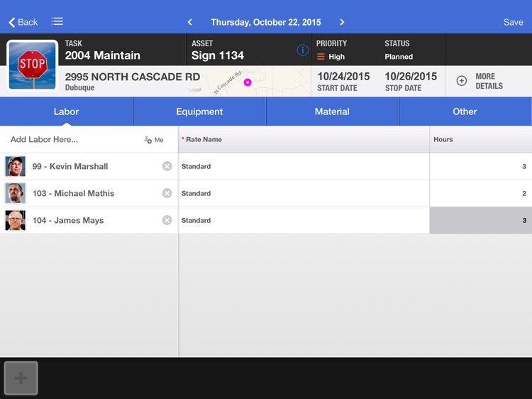The width and height of the screenshot is (532, 399).
Task: Tap the asset info icon
Action: [302, 50]
